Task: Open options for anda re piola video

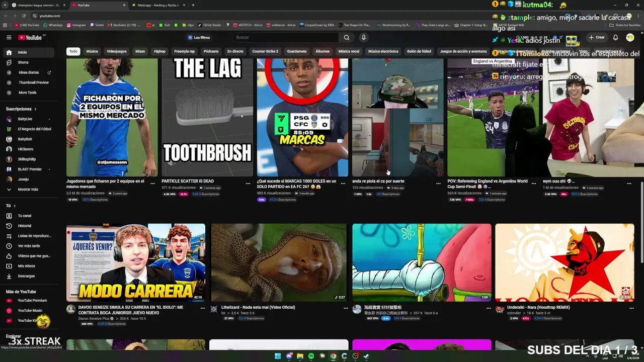Action: [x=438, y=184]
